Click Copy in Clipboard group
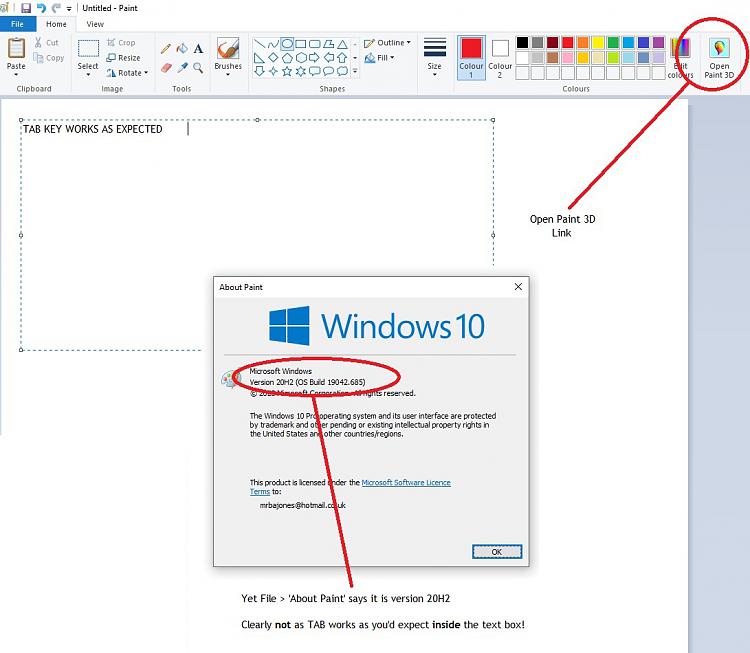 pos(48,58)
